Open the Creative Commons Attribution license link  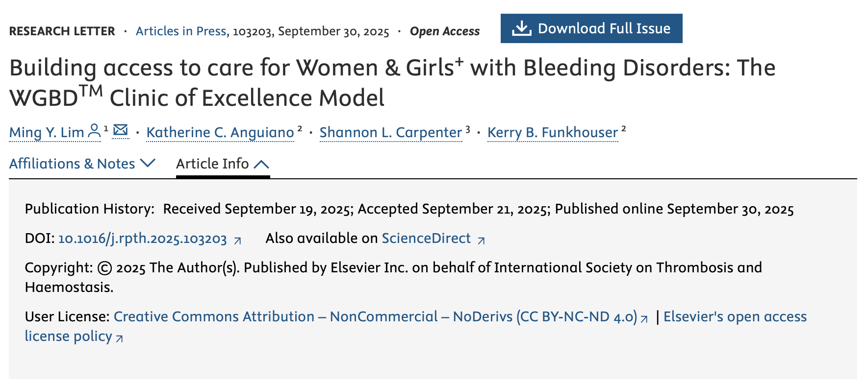pyautogui.click(x=375, y=316)
